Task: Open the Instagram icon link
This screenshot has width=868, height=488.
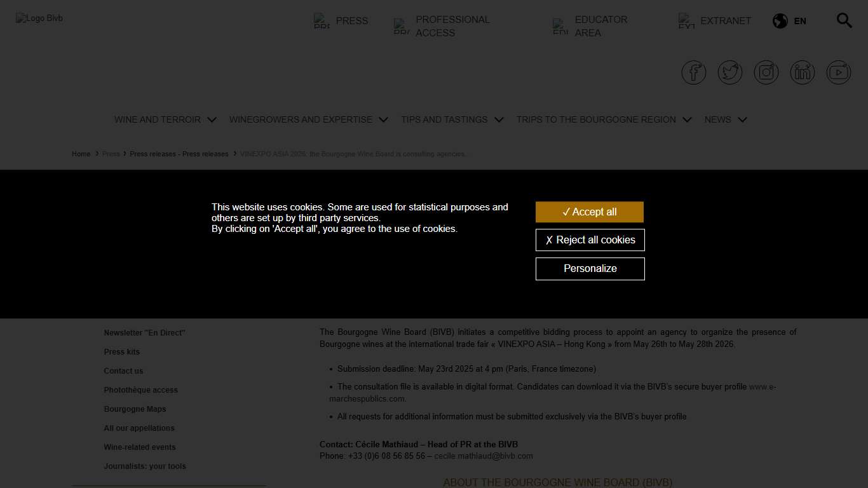Action: 766,72
